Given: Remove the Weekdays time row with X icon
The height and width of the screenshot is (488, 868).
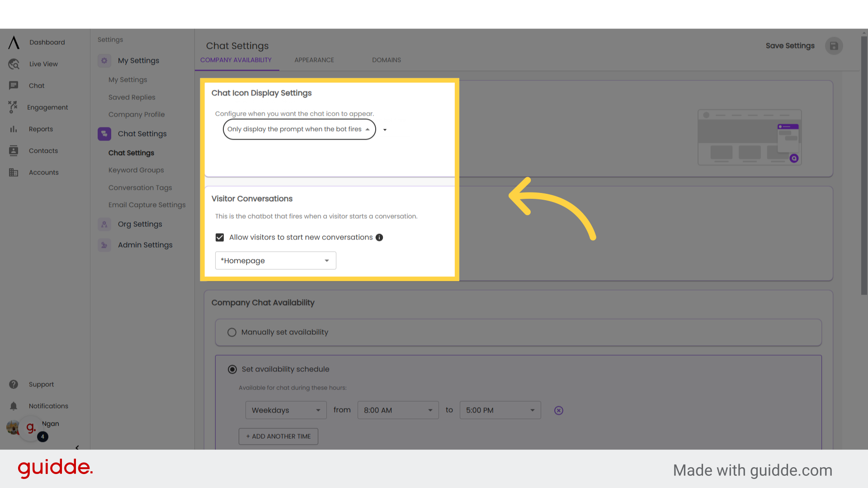Looking at the screenshot, I should tap(559, 410).
